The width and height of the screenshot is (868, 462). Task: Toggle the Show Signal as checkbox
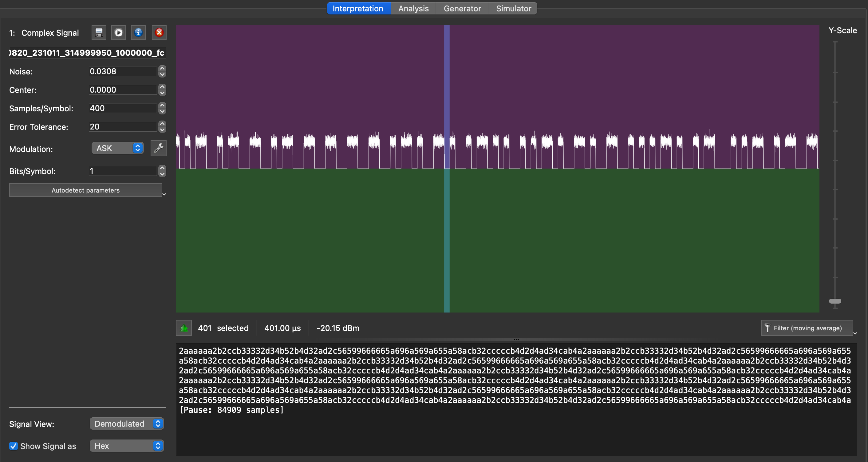(x=14, y=446)
